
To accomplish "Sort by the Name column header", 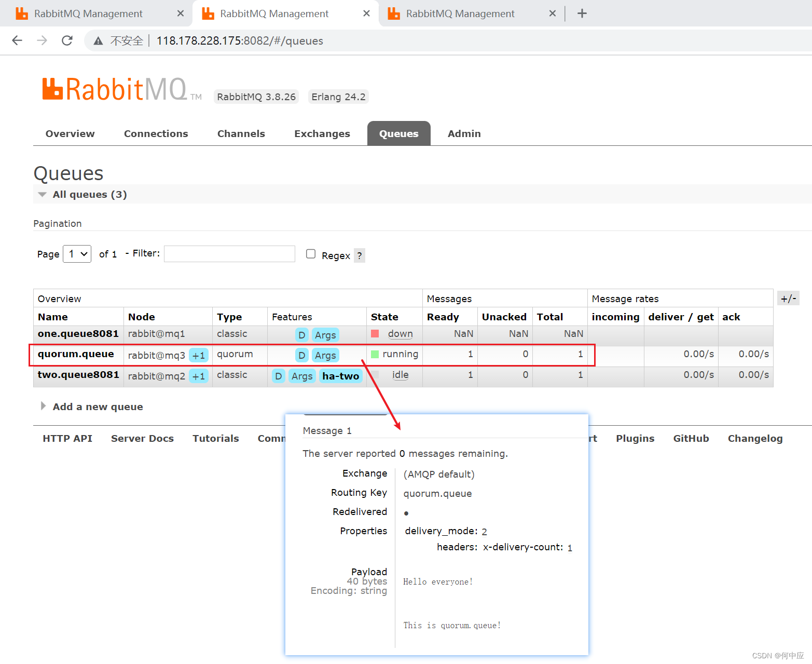I will pyautogui.click(x=53, y=317).
